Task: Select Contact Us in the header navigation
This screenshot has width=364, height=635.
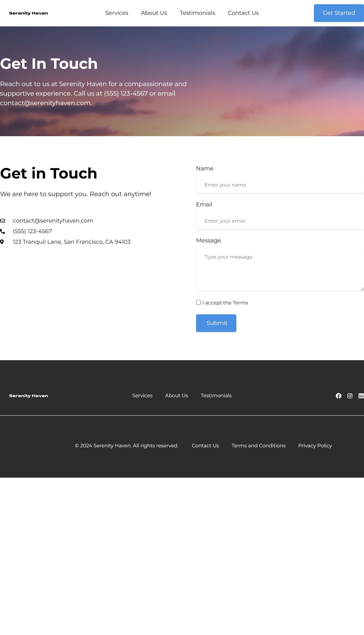Action: click(x=243, y=13)
